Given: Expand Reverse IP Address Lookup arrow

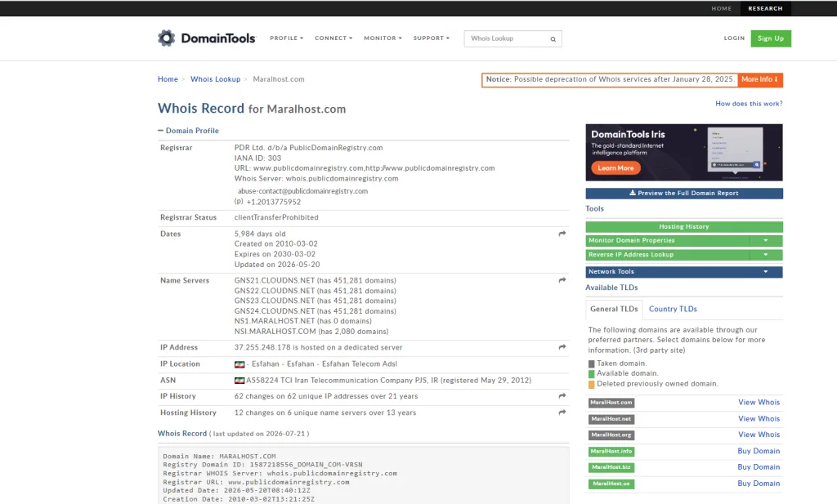Looking at the screenshot, I should pyautogui.click(x=766, y=255).
